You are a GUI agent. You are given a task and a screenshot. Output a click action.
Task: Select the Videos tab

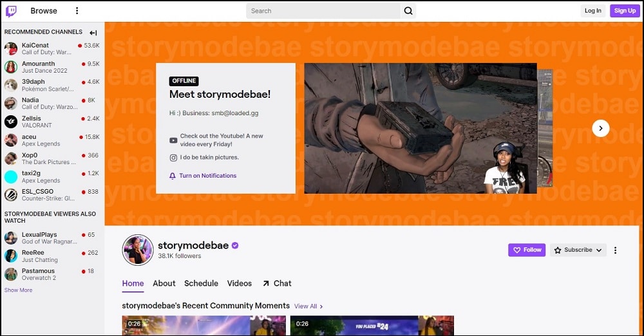point(240,283)
